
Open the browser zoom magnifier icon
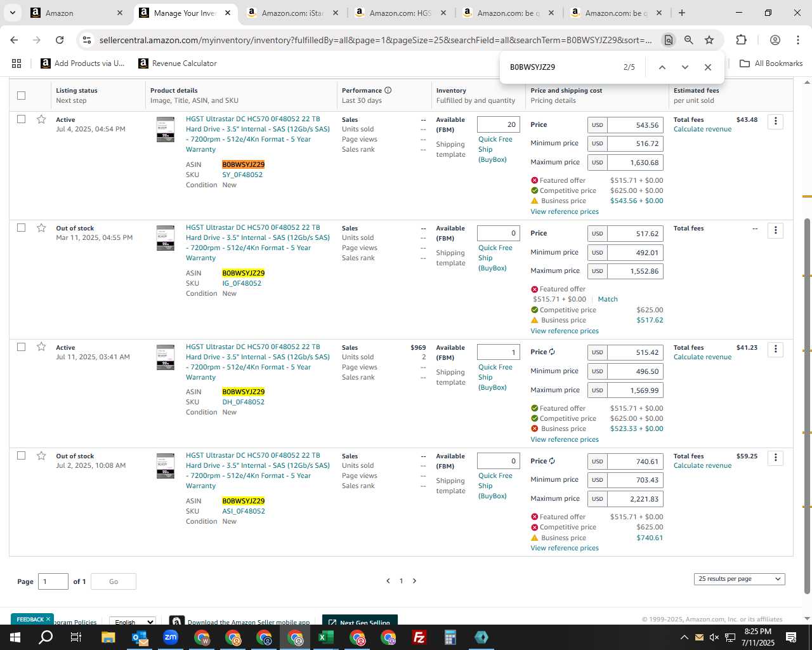pyautogui.click(x=688, y=40)
